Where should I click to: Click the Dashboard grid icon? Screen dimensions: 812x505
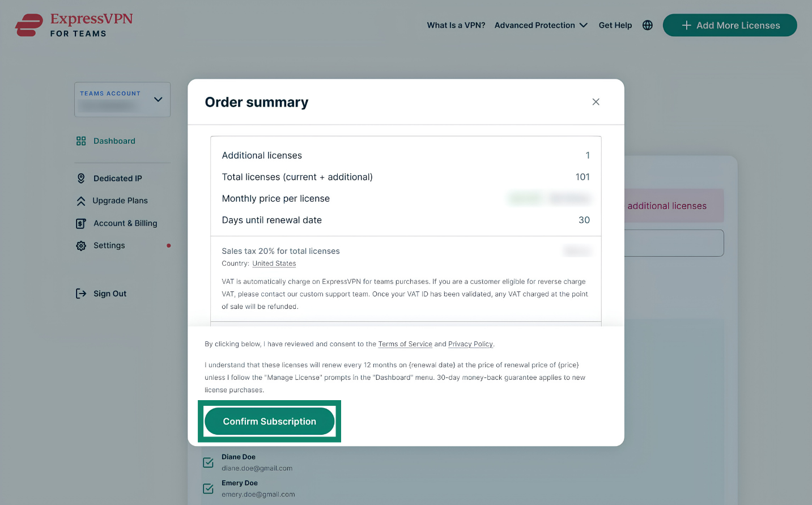(x=81, y=141)
